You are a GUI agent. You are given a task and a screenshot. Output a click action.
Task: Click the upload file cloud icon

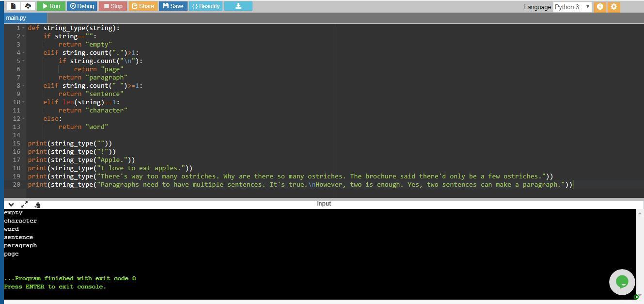28,6
